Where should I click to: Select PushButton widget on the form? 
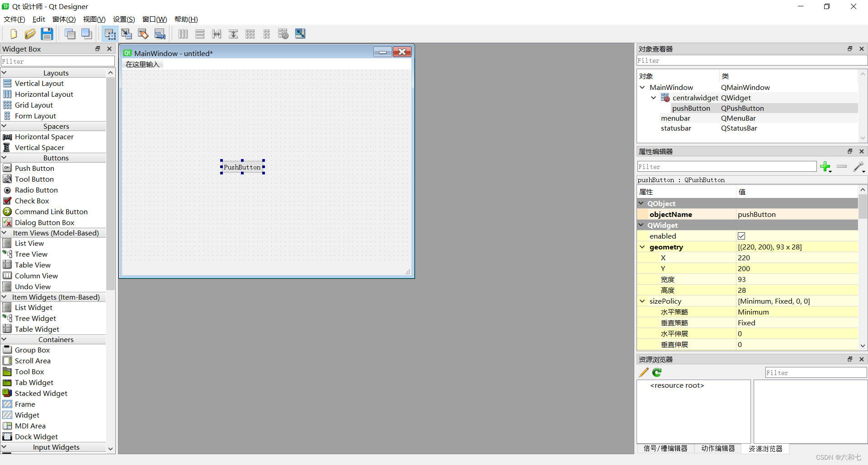click(x=242, y=167)
